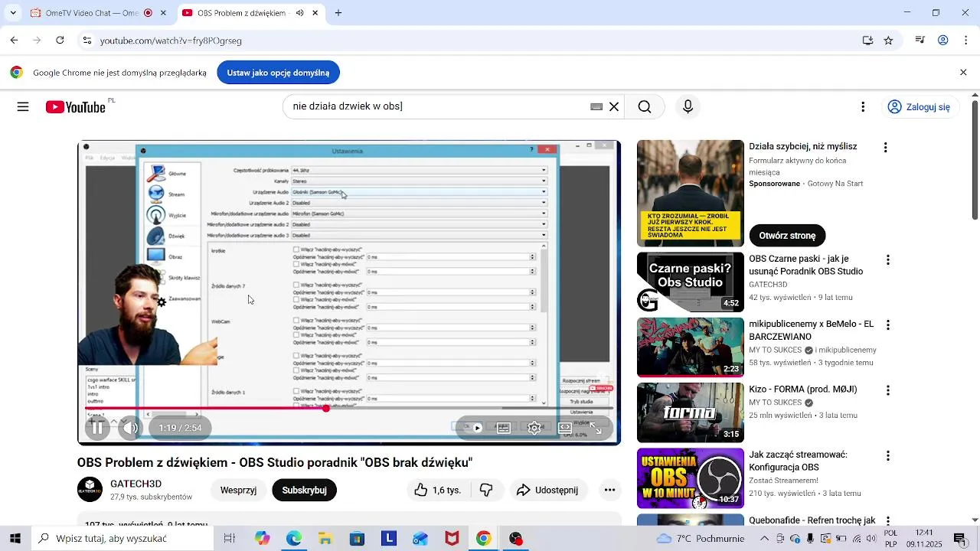Open the notification center in the taskbar
This screenshot has width=980, height=551.
[x=960, y=539]
